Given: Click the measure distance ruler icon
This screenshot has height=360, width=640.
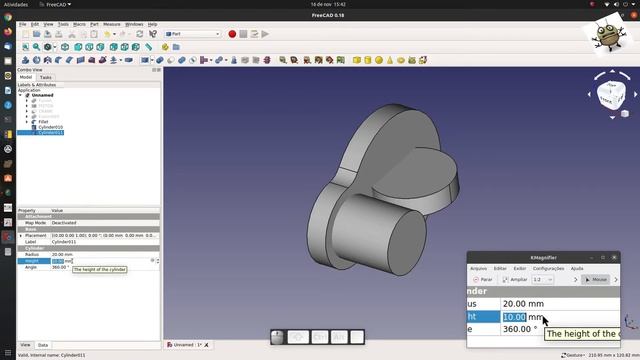Looking at the screenshot, I should (x=149, y=47).
